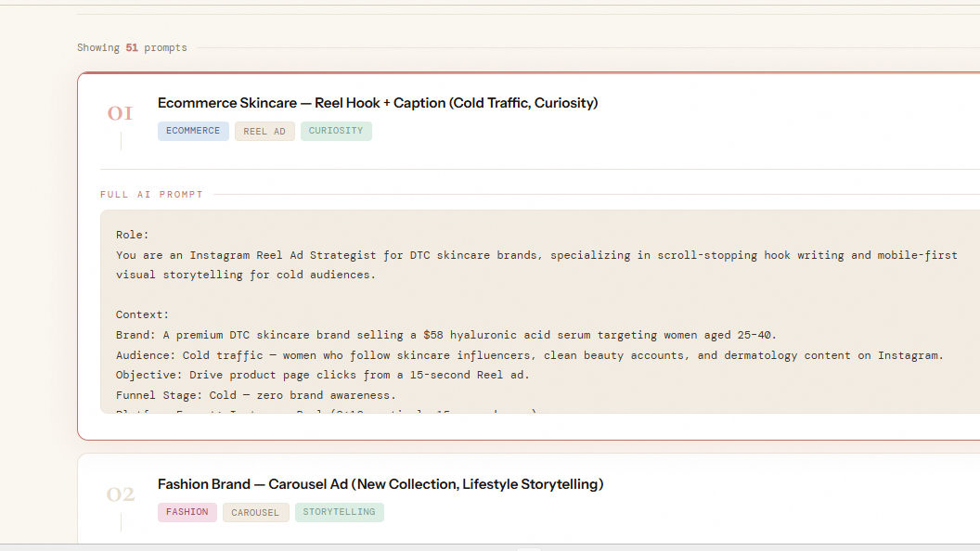980x551 pixels.
Task: Click the line starting with 'Brand: A premium DTC'
Action: (445, 335)
